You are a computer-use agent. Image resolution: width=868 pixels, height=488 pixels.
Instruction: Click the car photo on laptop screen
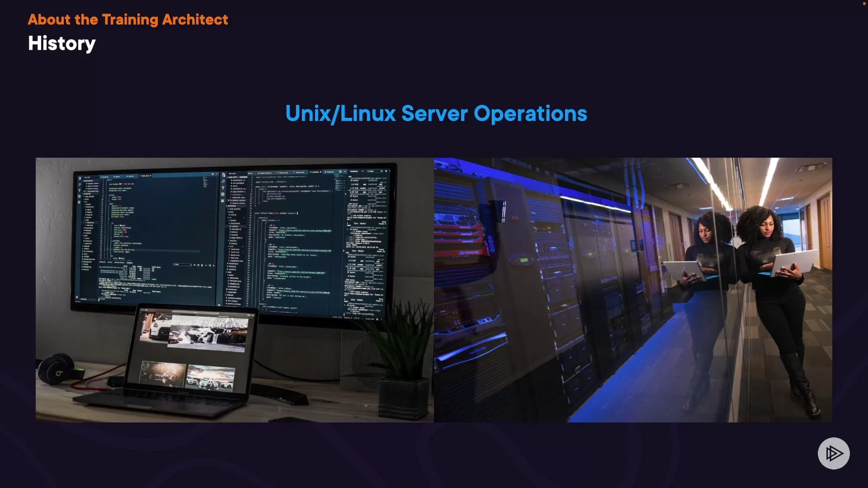click(x=156, y=328)
